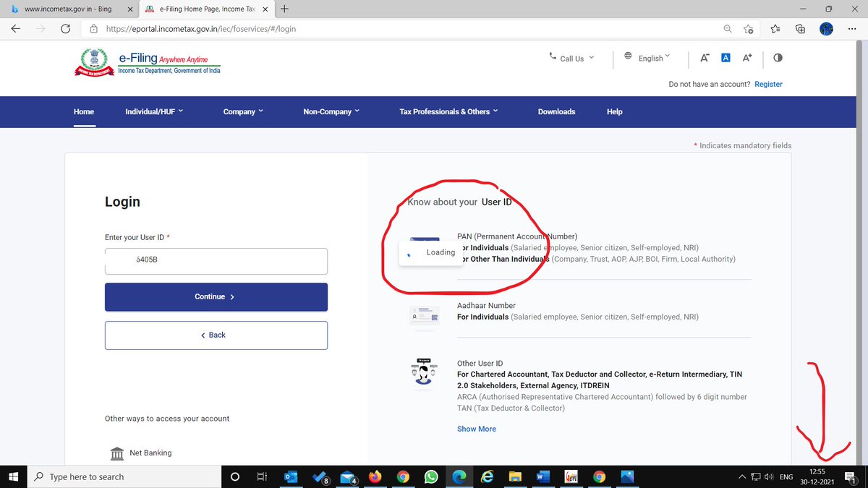Open the Downloads menu item
Image resolution: width=868 pixels, height=488 pixels.
pos(556,111)
